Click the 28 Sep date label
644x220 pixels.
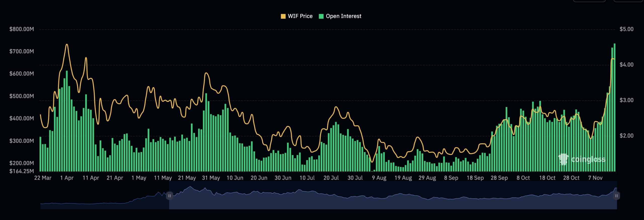pos(499,178)
